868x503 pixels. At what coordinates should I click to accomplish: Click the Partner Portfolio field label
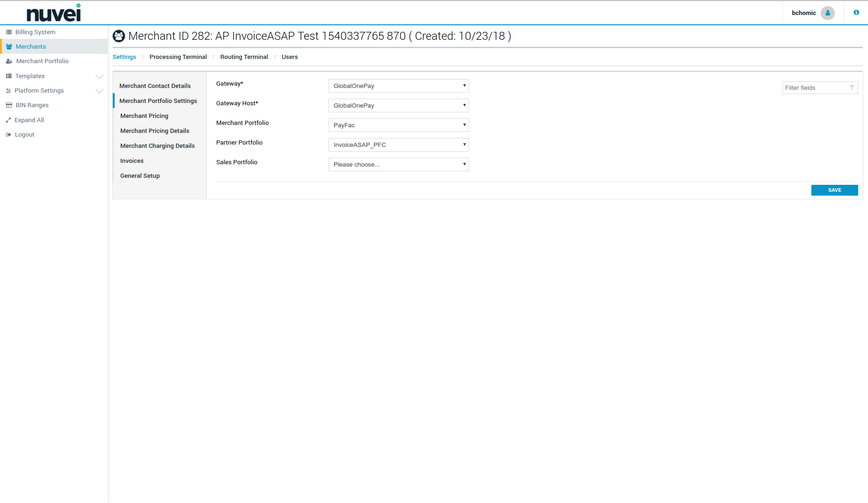point(240,143)
